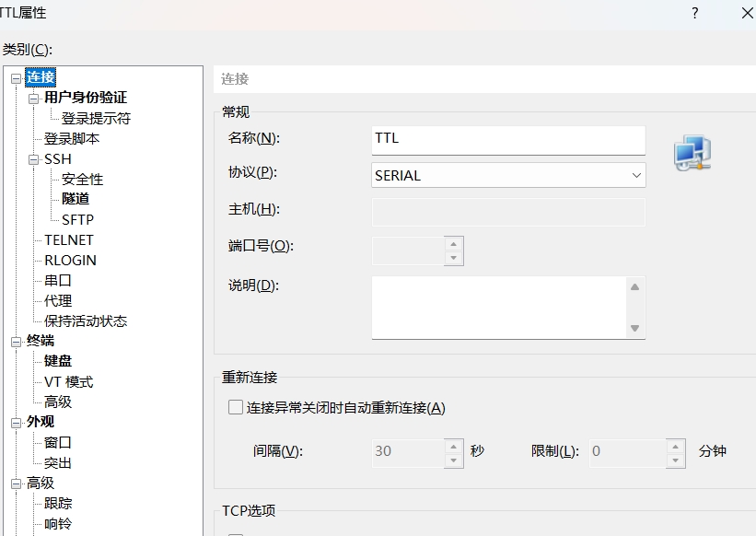756x536 pixels.
Task: Click the 说明 description text area
Action: (499, 308)
